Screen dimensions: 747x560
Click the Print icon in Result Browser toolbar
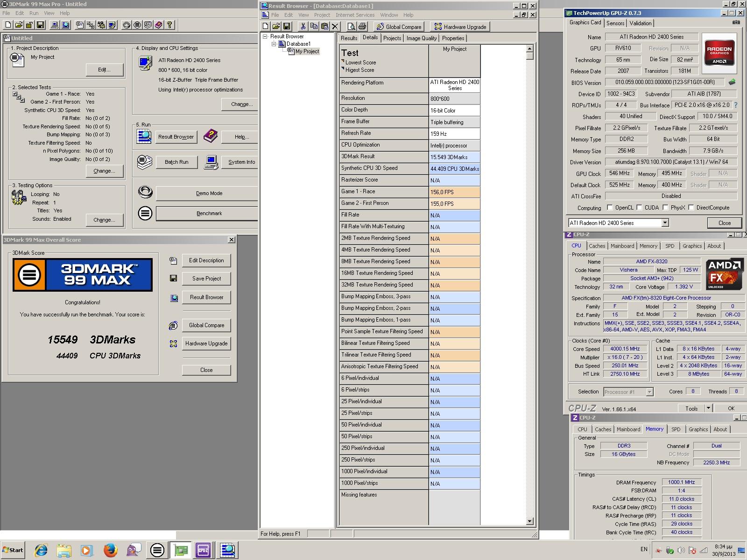(x=362, y=27)
